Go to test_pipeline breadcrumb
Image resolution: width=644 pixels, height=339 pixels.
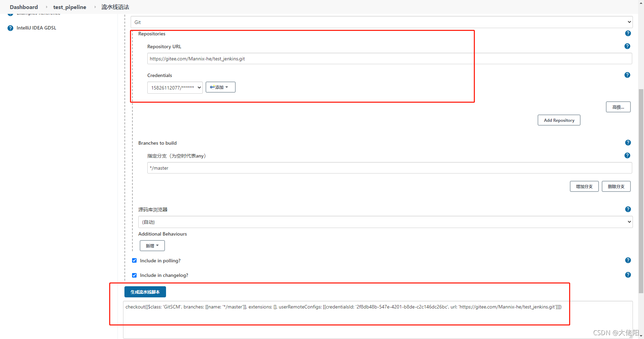pos(70,7)
